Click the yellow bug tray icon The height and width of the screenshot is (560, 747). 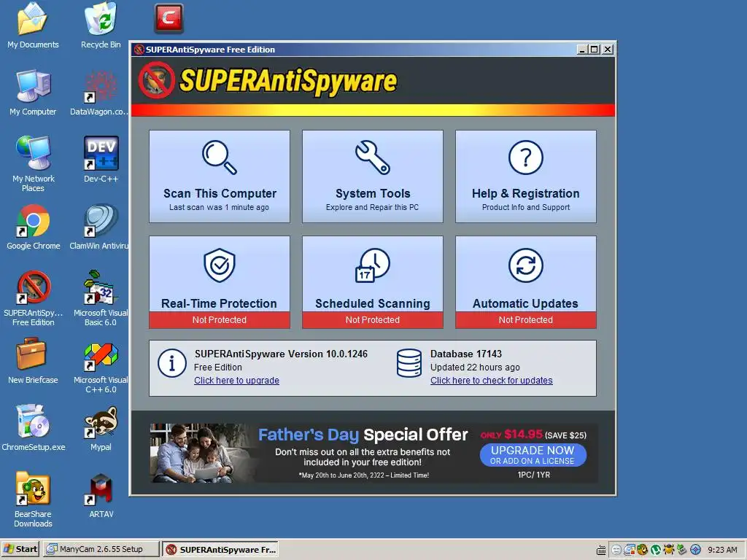click(669, 550)
